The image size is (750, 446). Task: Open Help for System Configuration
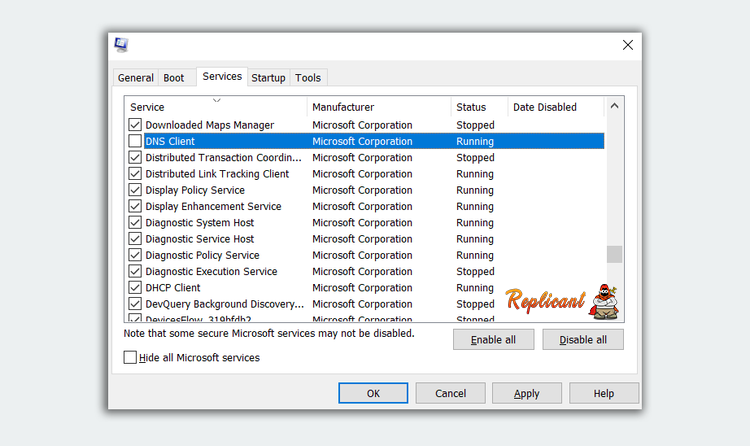pyautogui.click(x=604, y=393)
